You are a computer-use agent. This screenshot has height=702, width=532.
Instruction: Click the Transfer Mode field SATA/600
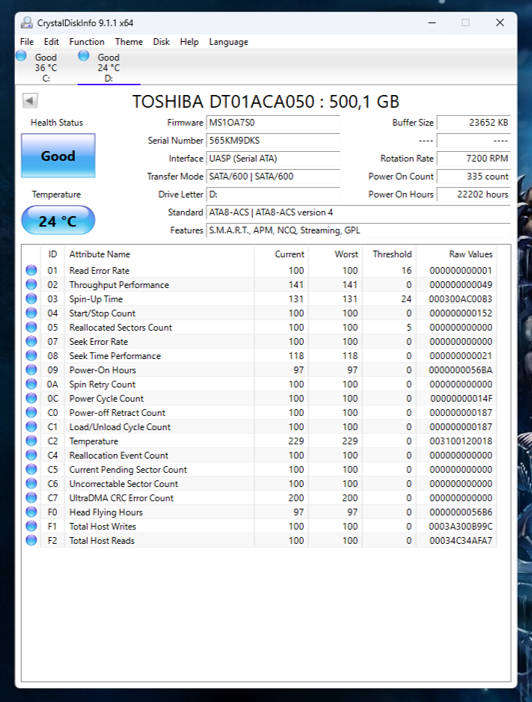point(273,176)
